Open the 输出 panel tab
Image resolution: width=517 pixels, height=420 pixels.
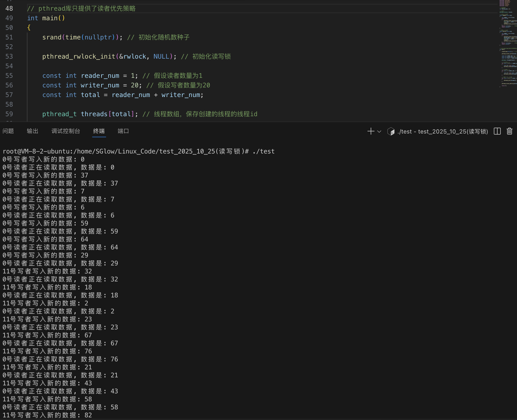point(33,131)
